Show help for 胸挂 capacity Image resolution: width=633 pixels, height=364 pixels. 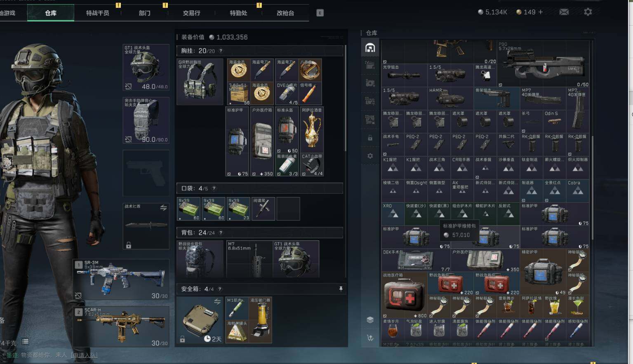click(x=221, y=51)
